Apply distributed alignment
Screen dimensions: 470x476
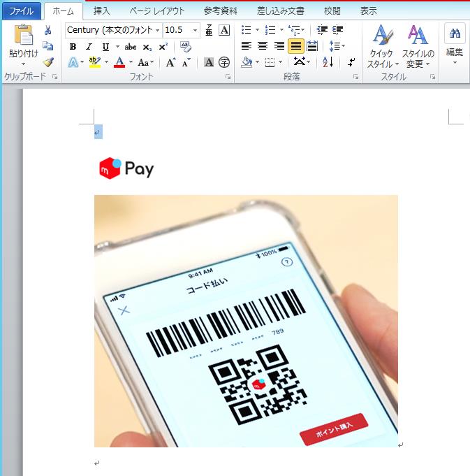coord(312,46)
